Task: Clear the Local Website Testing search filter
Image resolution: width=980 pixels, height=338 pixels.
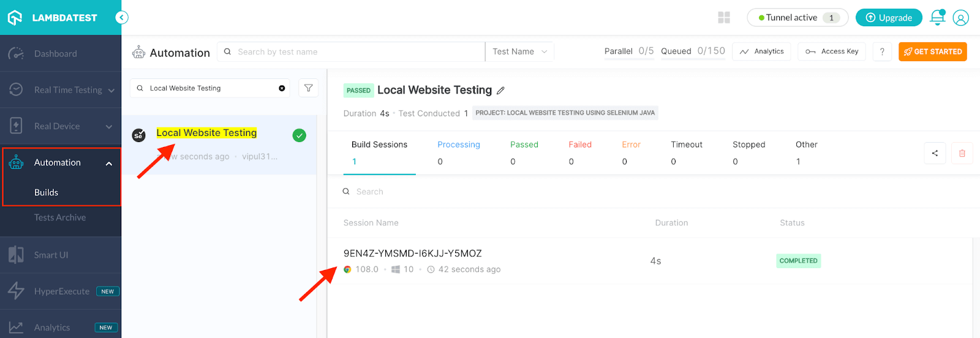Action: coord(282,88)
